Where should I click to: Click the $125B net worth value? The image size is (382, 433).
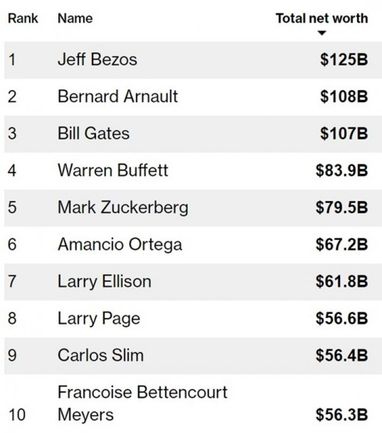(x=344, y=60)
